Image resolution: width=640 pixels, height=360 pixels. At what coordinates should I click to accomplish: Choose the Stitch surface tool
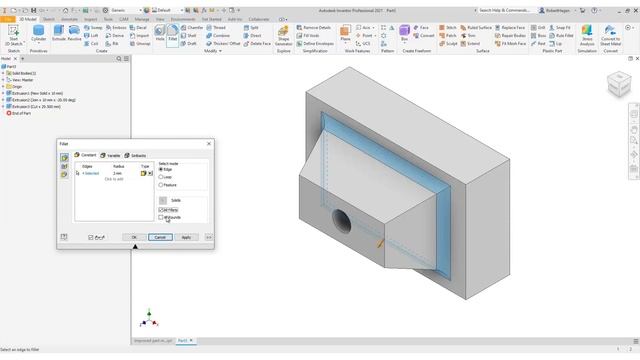click(448, 27)
